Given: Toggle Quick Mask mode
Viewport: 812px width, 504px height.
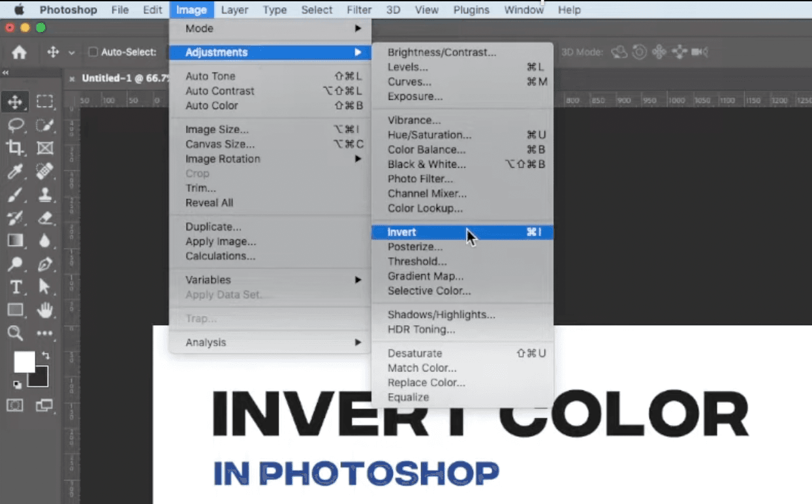Looking at the screenshot, I should coord(14,405).
